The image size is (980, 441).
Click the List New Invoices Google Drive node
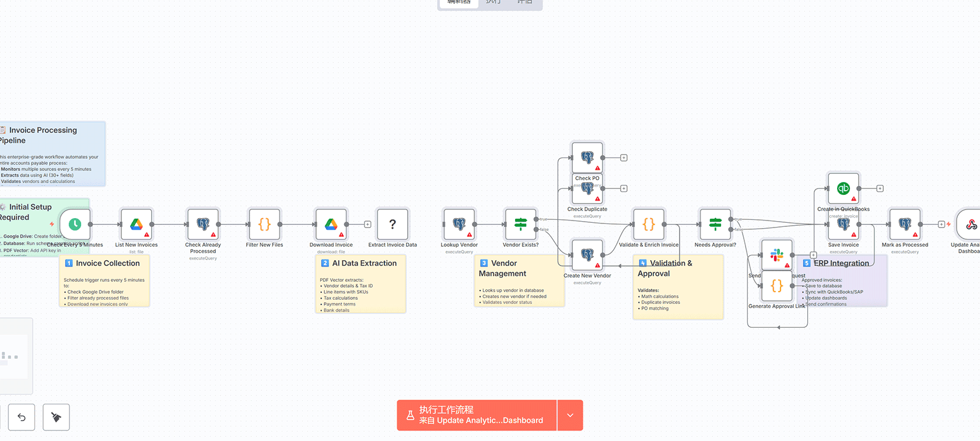pyautogui.click(x=136, y=224)
